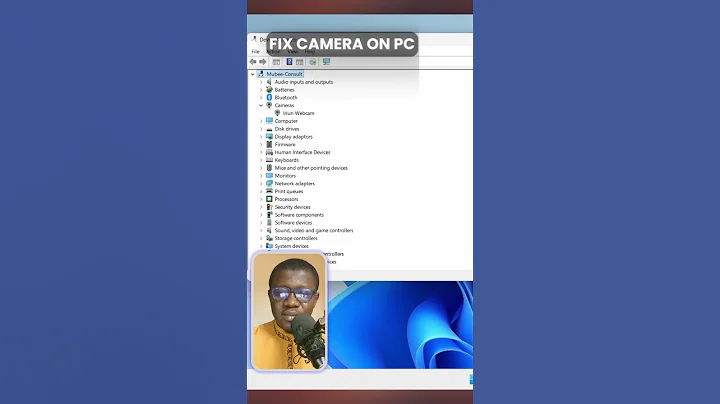This screenshot has width=720, height=404.
Task: Click the action pane icon after Help
Action: pyautogui.click(x=299, y=62)
